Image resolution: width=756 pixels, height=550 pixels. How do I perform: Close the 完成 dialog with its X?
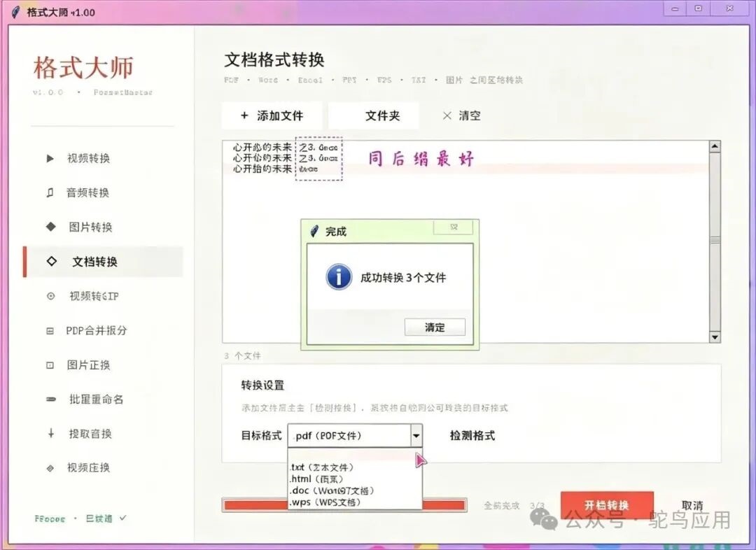pos(453,227)
